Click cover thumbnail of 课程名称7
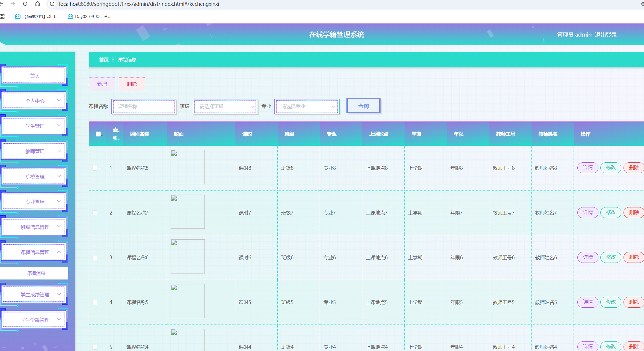 pyautogui.click(x=188, y=212)
